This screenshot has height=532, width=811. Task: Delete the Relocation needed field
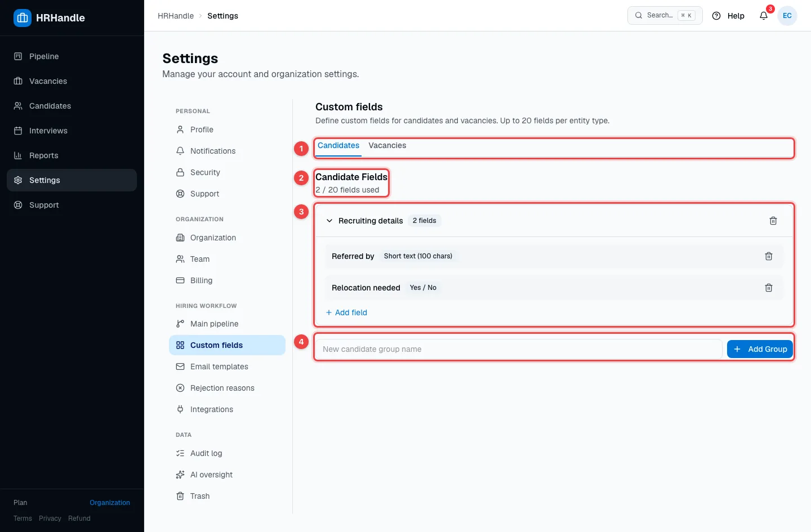(x=769, y=288)
